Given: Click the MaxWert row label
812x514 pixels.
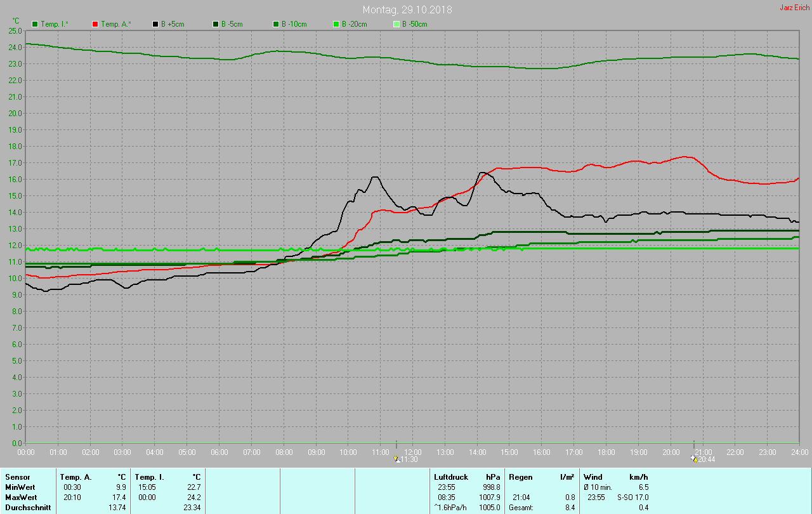Looking at the screenshot, I should coord(22,497).
